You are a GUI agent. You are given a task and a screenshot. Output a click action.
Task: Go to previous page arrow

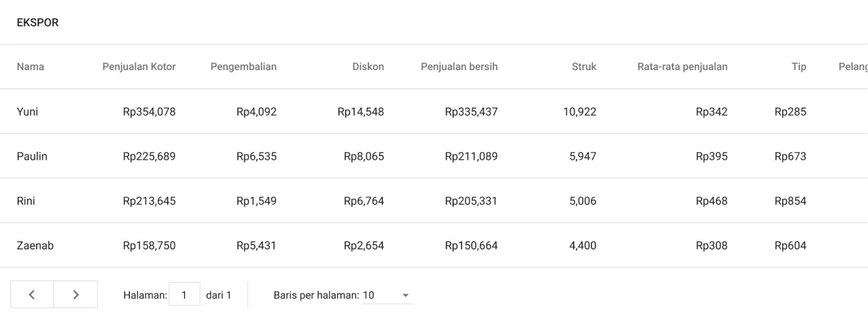point(32,295)
